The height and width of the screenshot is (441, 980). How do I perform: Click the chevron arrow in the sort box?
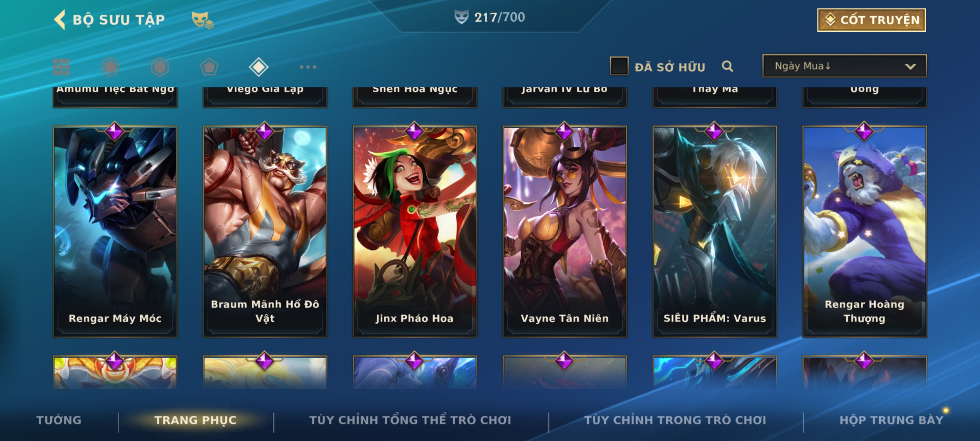910,67
